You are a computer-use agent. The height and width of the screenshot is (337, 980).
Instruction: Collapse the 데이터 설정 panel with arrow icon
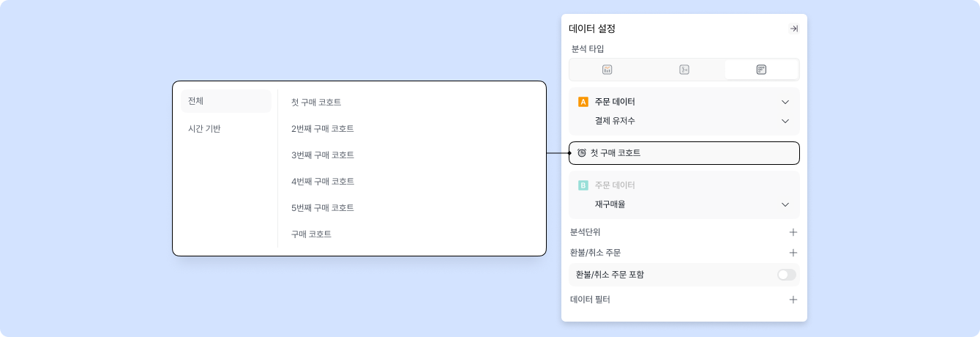[x=793, y=29]
